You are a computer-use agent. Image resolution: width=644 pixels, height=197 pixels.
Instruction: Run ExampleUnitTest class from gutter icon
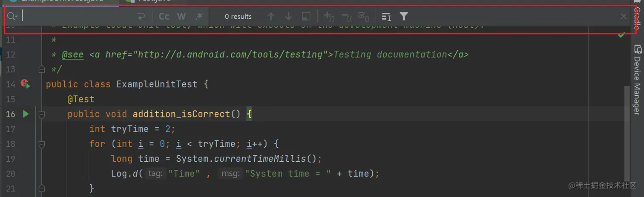tap(25, 84)
